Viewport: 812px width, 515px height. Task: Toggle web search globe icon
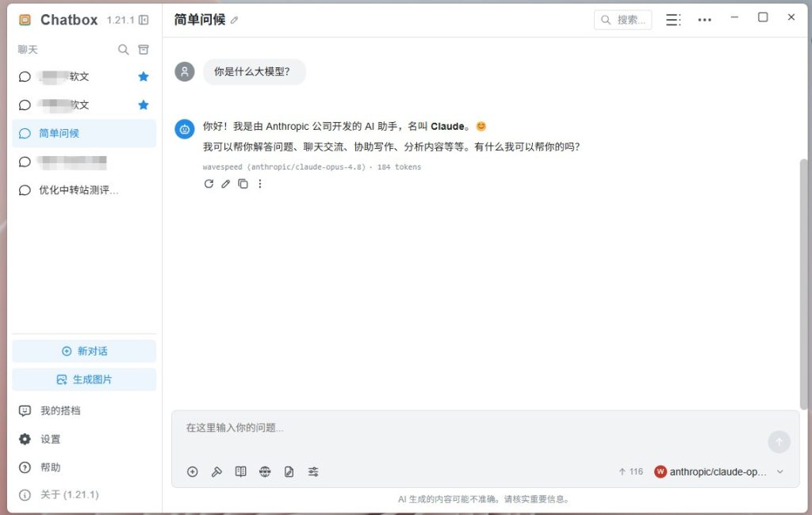pyautogui.click(x=265, y=471)
